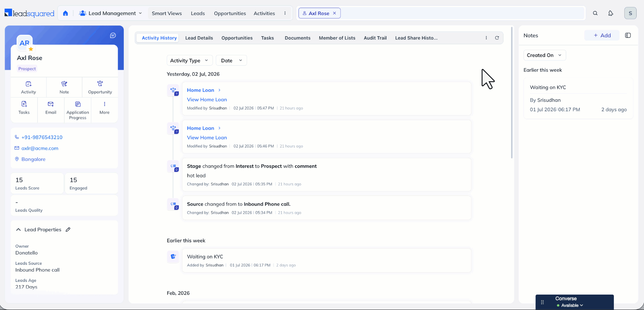Switch to the Lead Share History tab
The image size is (644, 310).
(416, 38)
